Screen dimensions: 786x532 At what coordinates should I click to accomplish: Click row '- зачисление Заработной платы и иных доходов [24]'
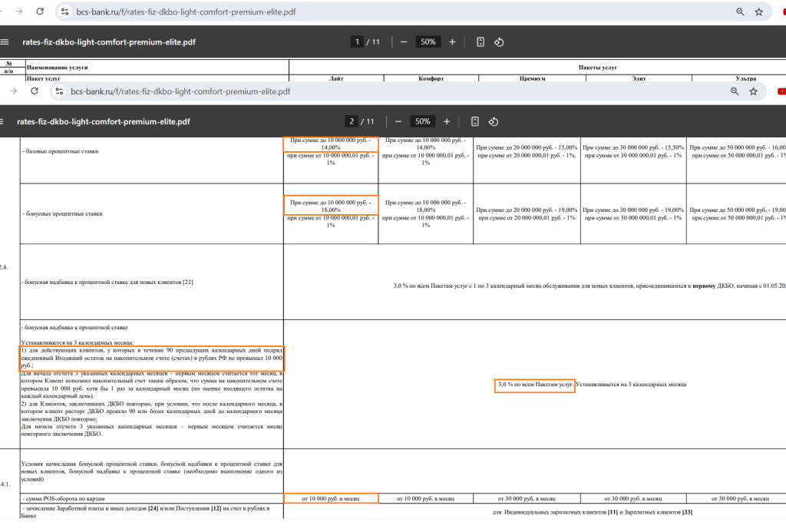[146, 512]
